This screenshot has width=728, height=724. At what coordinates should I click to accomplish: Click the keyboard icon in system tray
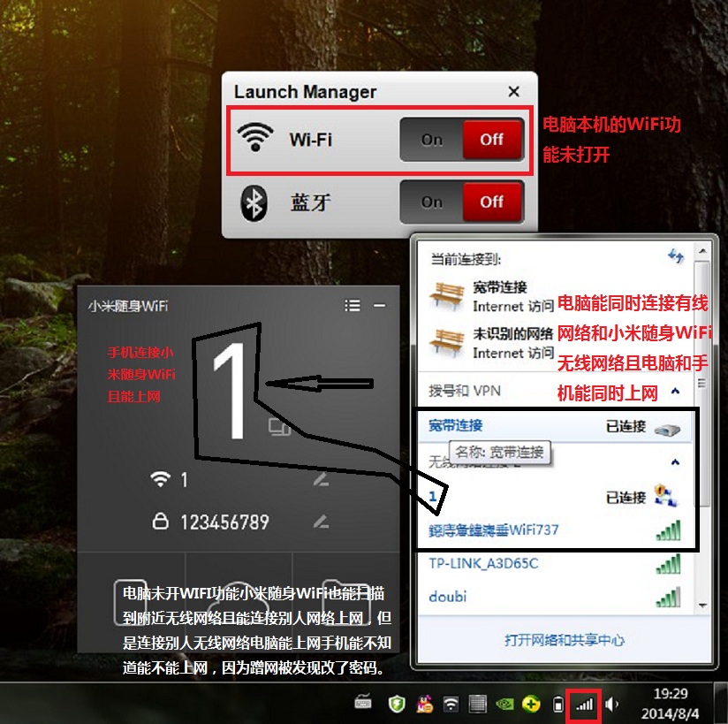[x=363, y=703]
